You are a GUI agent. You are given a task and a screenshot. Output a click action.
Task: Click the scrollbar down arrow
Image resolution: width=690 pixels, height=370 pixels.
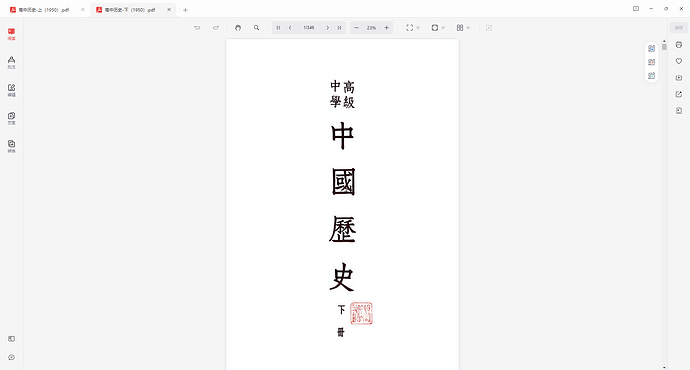tap(664, 367)
